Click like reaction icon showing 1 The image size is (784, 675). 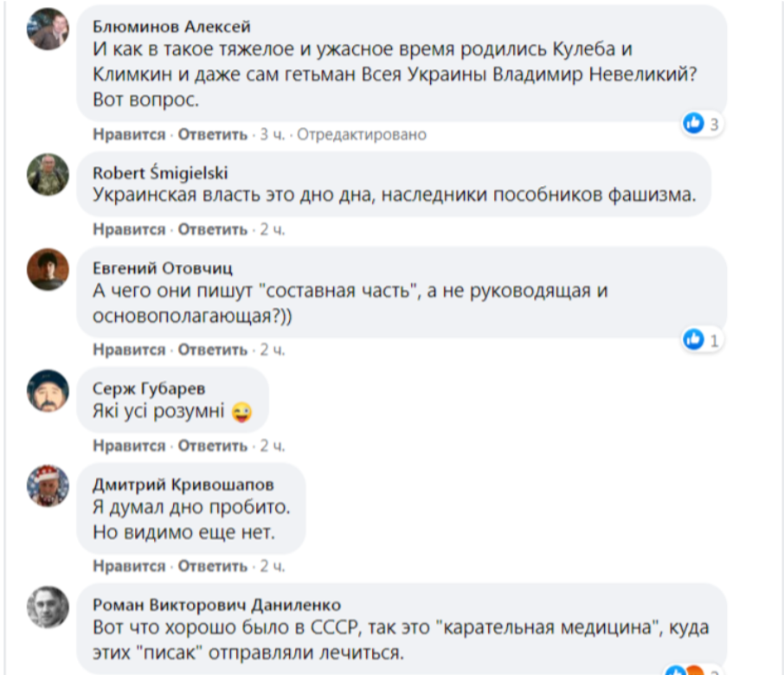pyautogui.click(x=694, y=340)
